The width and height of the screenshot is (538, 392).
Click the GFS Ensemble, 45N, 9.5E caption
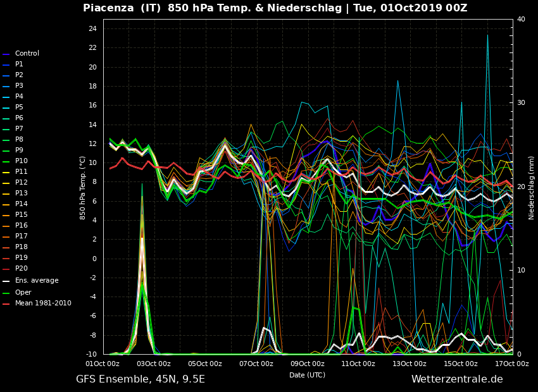coord(141,379)
